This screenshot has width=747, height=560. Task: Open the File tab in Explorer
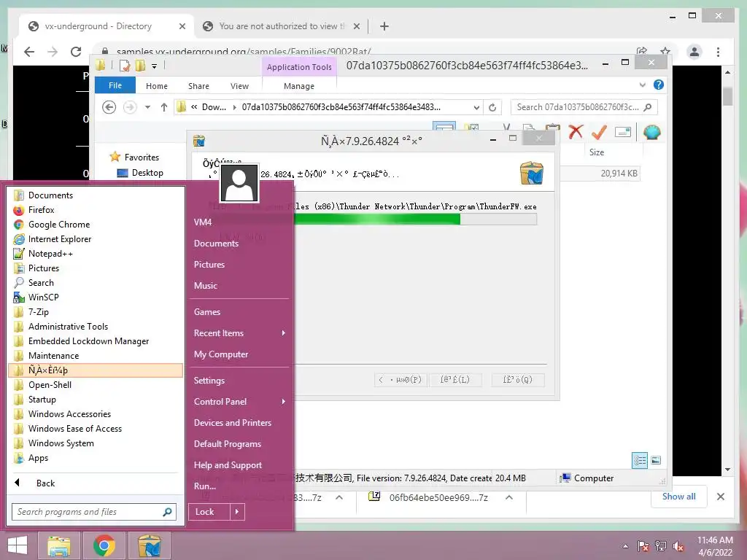coord(115,86)
